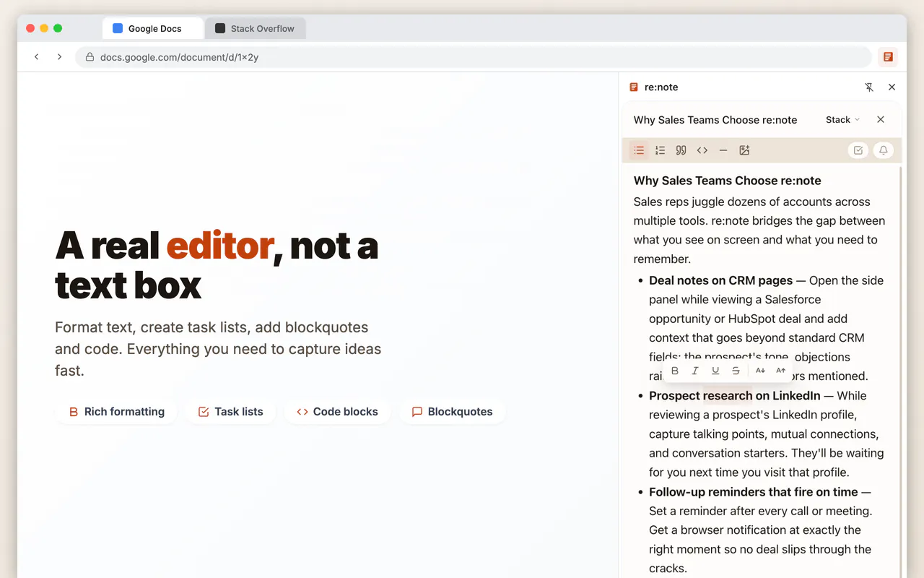This screenshot has width=924, height=578.
Task: Switch to the Google Docs tab
Action: [x=153, y=29]
